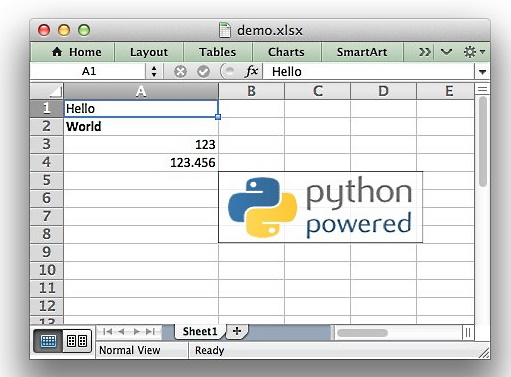Click the horizontal scrollbar thumb
Image resolution: width=511 pixels, height=377 pixels.
(x=362, y=333)
